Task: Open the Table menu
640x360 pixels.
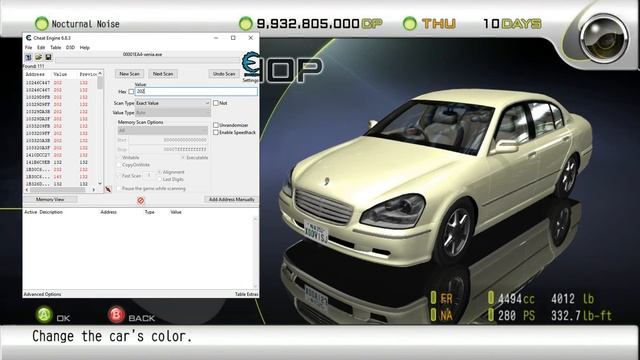Action: click(56, 48)
